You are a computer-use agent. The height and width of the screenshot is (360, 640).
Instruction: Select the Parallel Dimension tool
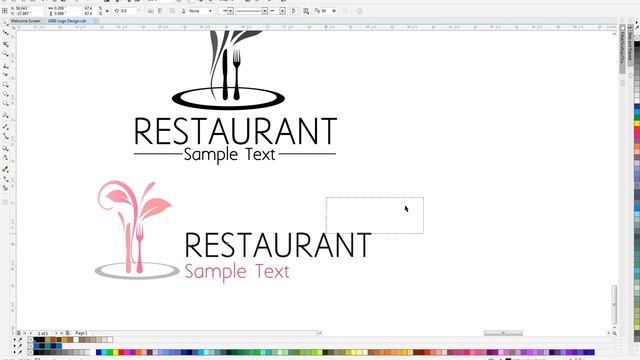point(6,127)
